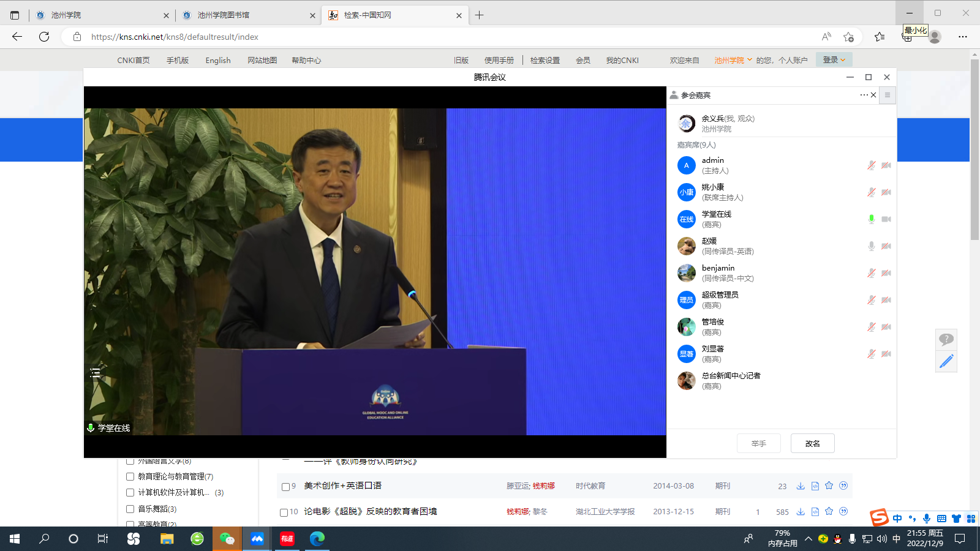Click the list icon on the video overlay
The width and height of the screenshot is (980, 551).
click(95, 372)
